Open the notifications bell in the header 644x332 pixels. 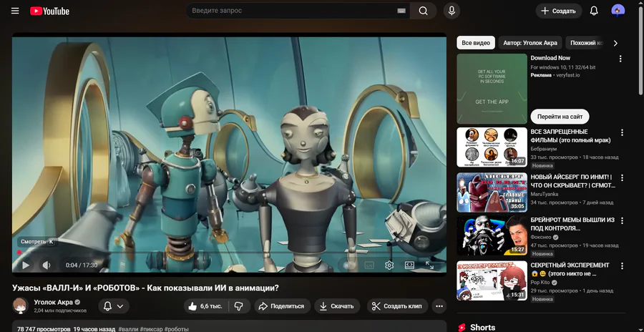[594, 11]
